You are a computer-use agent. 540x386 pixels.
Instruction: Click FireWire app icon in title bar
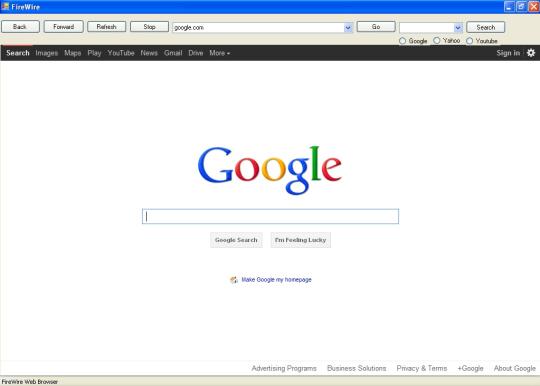pos(5,7)
